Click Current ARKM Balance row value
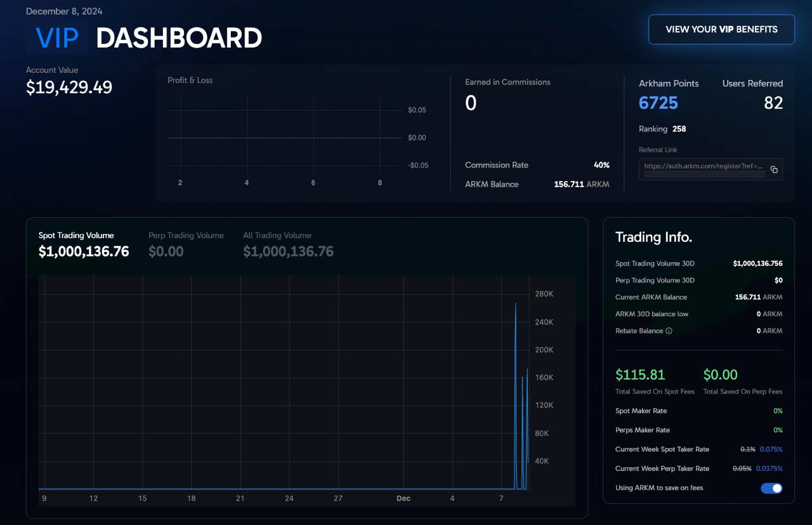Viewport: 812px width, 525px height. [759, 297]
